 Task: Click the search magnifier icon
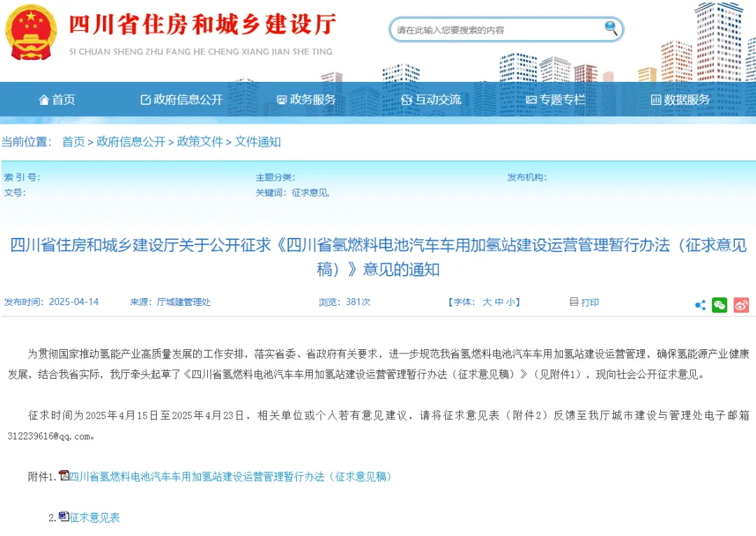pyautogui.click(x=611, y=28)
